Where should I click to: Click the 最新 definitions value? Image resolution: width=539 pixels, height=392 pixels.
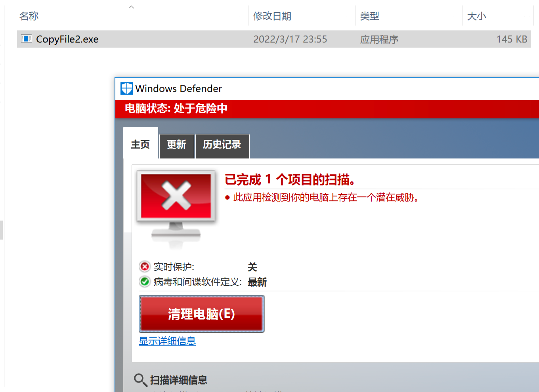click(x=257, y=282)
